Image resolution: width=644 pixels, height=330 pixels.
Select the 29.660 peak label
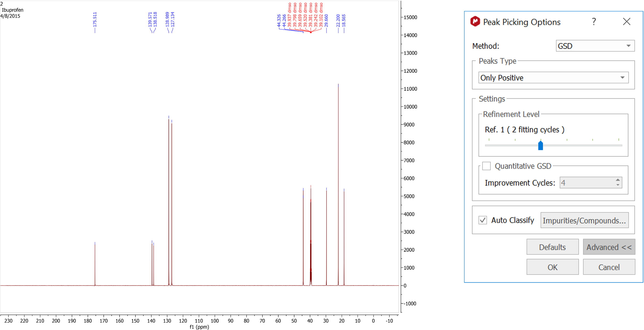pos(326,21)
